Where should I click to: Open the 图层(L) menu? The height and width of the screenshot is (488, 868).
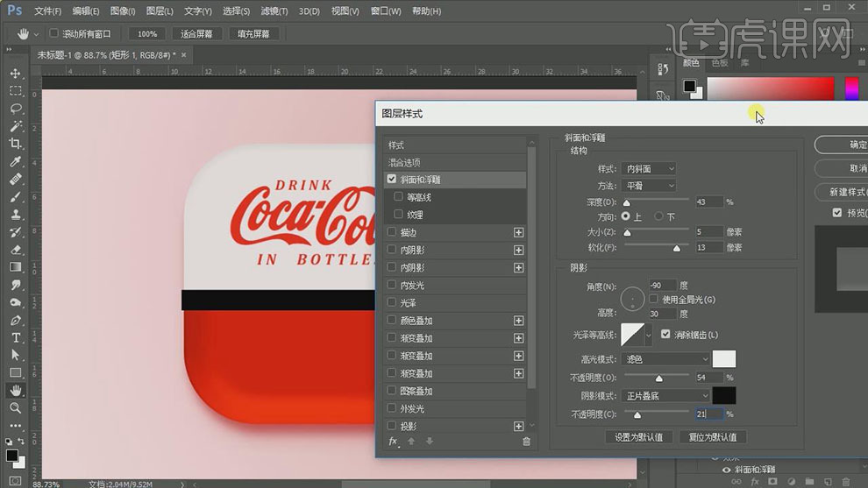[160, 11]
